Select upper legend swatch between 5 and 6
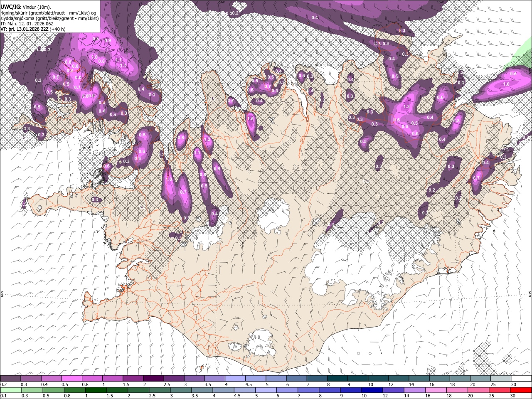Viewport: 532px width, 399px height. pos(276,379)
